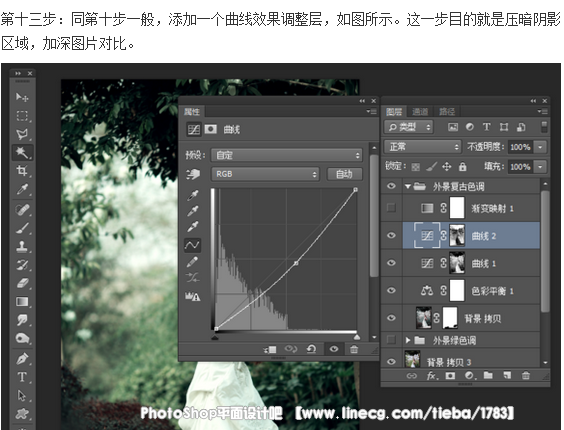
Task: Choose edit points curve mode
Action: click(192, 245)
